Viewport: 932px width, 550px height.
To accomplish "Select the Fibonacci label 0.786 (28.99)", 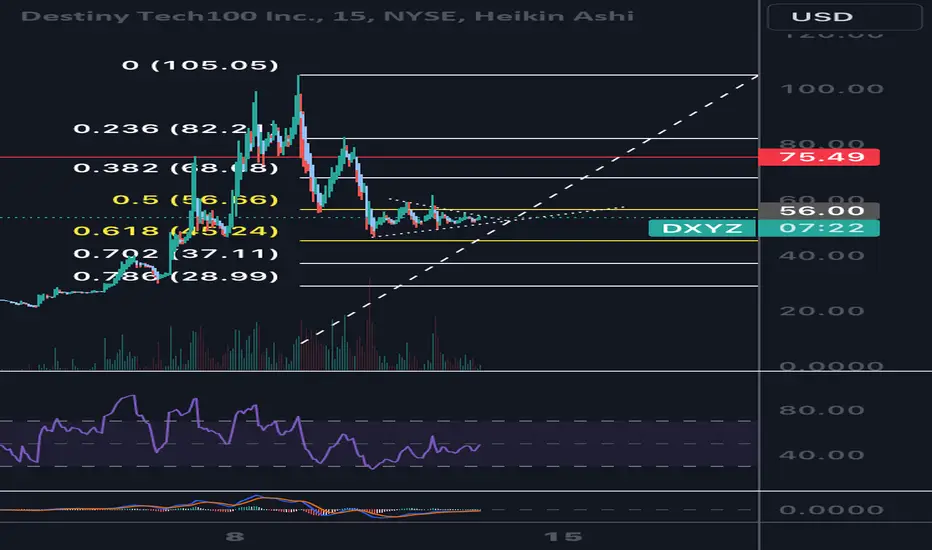I will click(176, 276).
